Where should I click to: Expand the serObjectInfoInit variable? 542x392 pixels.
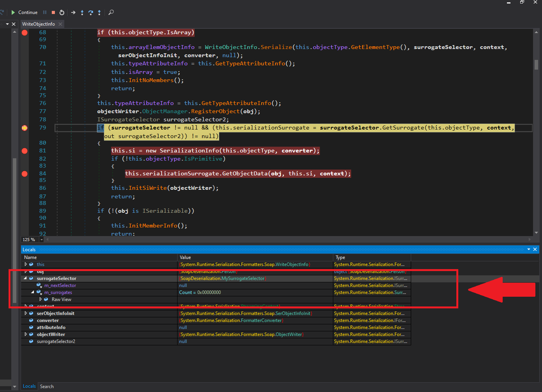point(26,313)
